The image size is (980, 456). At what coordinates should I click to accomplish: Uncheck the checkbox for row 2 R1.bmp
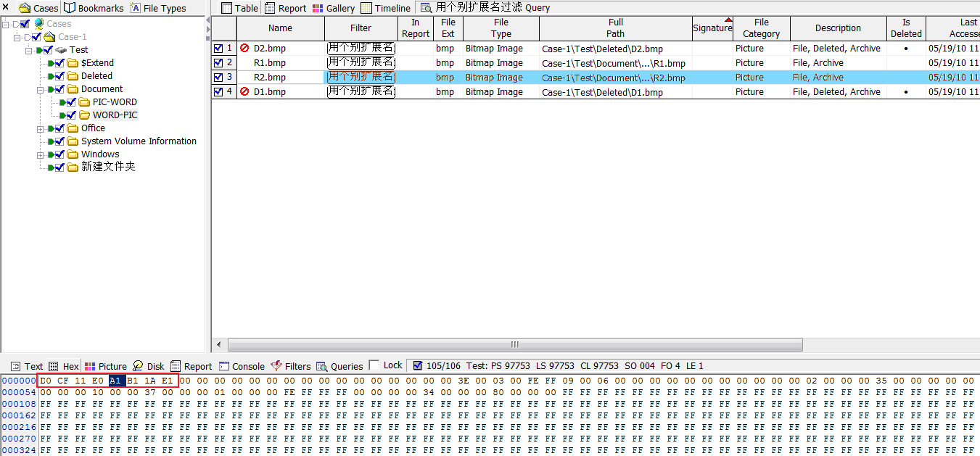click(x=218, y=63)
